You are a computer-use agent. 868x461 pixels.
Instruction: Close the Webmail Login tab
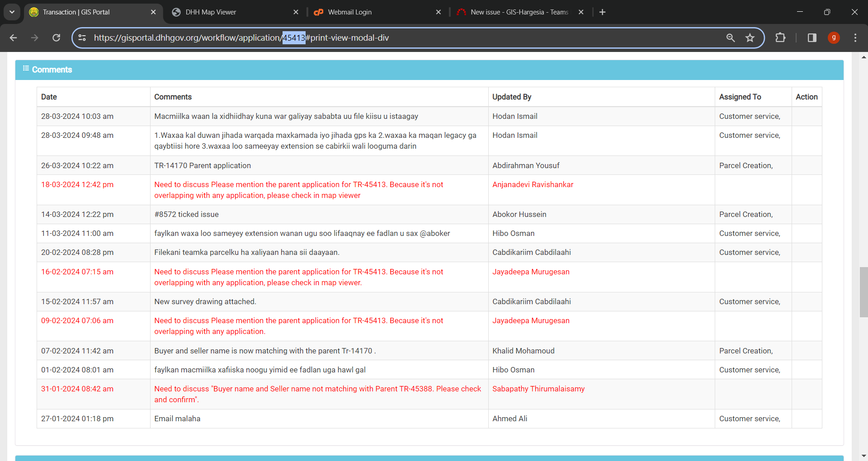click(x=439, y=12)
